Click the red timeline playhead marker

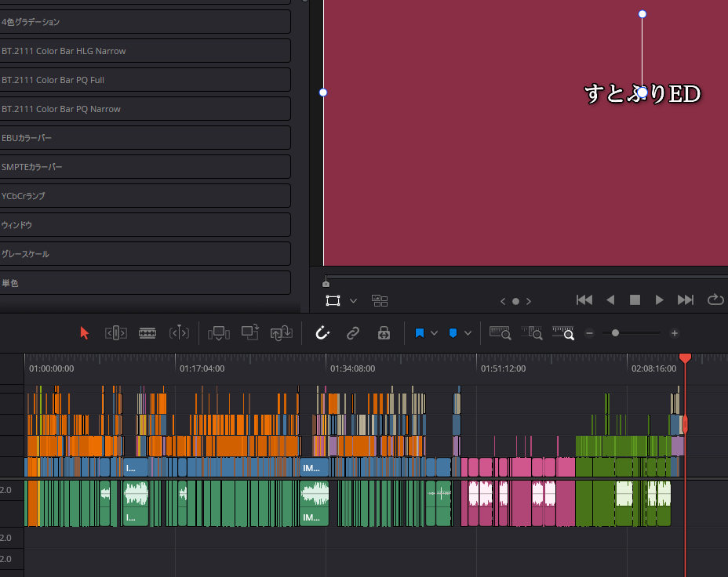click(685, 357)
